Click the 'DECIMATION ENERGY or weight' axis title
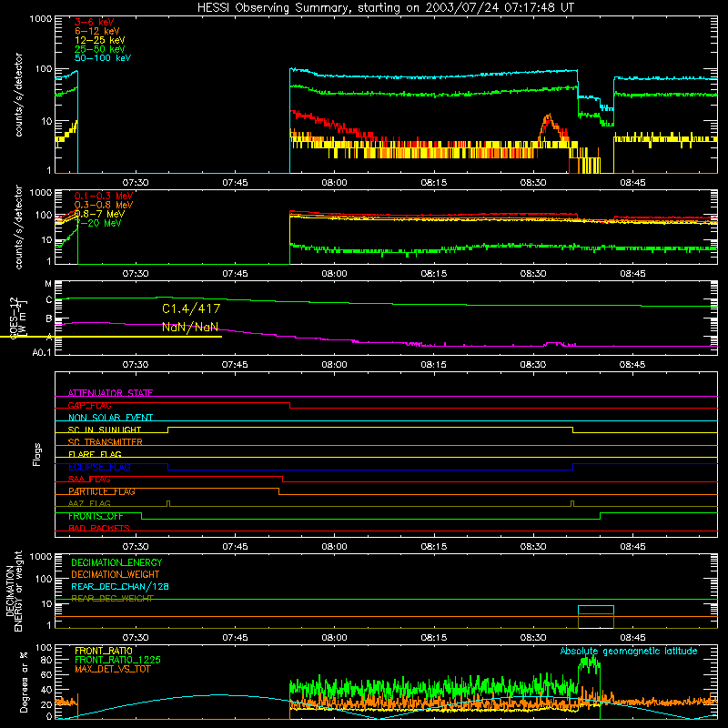The width and height of the screenshot is (728, 728). [x=14, y=591]
